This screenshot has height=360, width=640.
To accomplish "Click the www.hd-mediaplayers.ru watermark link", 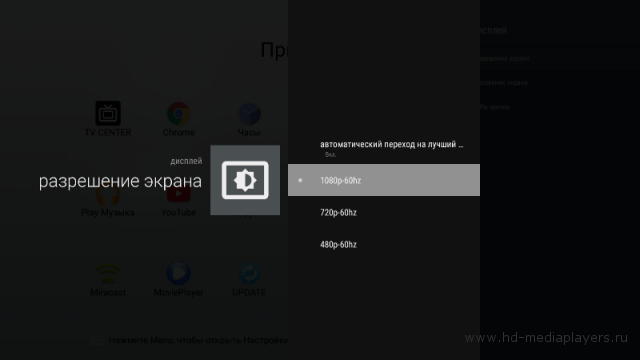I will pos(546,338).
